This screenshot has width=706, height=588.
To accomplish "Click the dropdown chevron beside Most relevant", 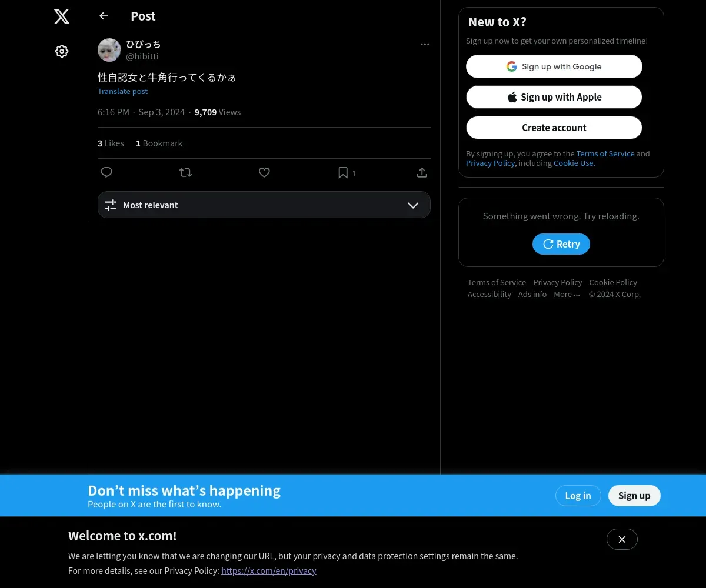I will pos(413,205).
